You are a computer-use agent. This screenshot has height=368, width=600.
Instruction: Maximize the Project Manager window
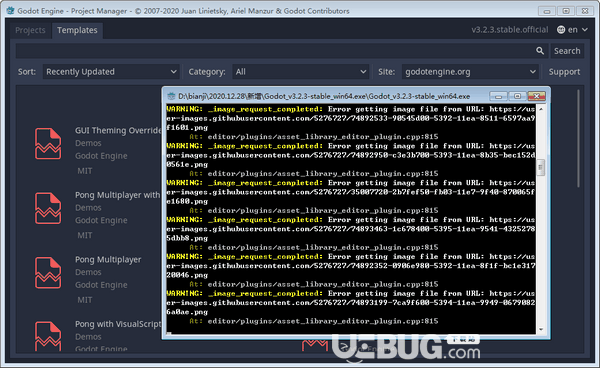click(x=566, y=11)
